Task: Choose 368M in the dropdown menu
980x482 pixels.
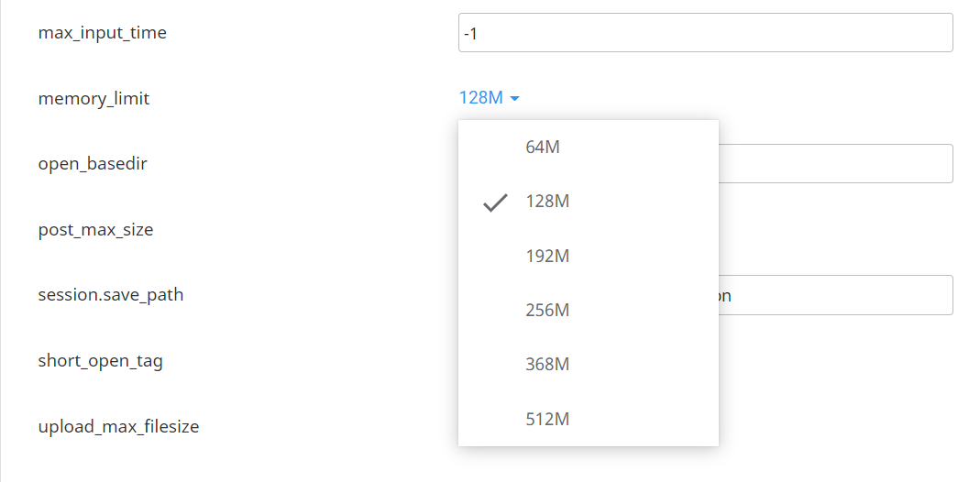Action: pyautogui.click(x=547, y=365)
